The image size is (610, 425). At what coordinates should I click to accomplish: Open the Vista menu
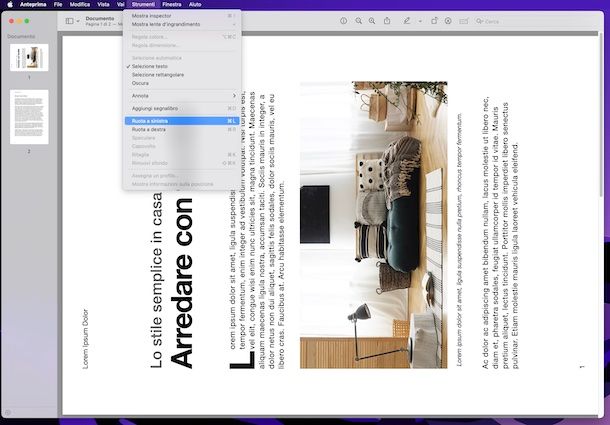click(103, 5)
